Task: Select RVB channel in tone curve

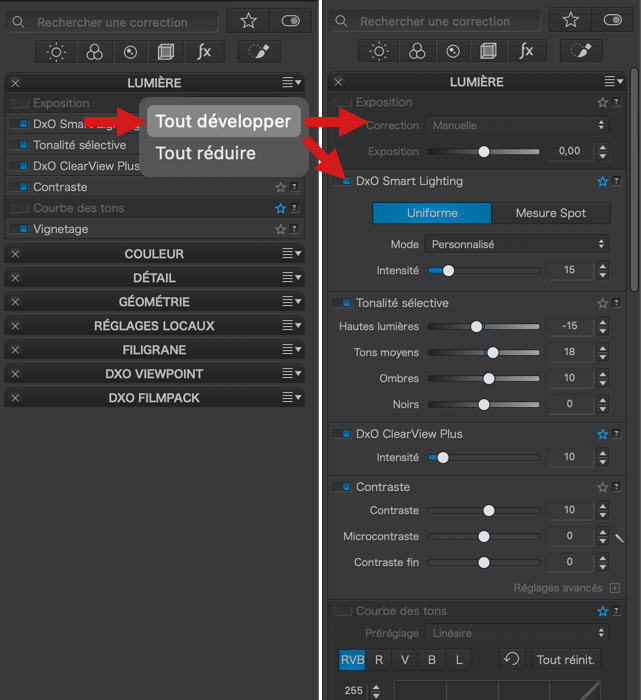Action: click(x=352, y=659)
